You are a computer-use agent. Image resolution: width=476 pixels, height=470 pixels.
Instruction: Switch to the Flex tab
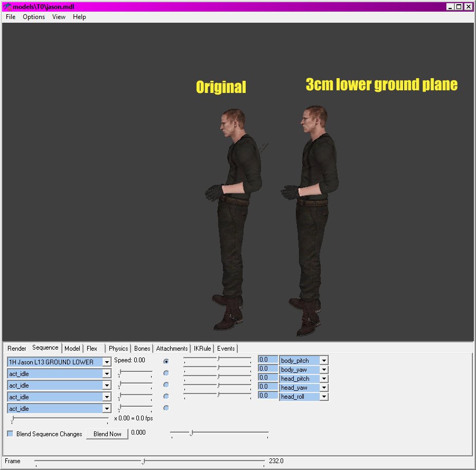[x=92, y=349]
